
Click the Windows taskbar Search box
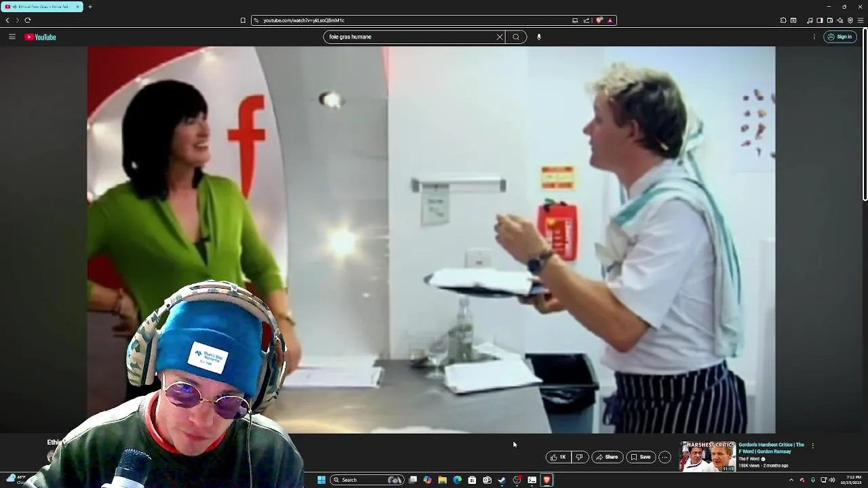[x=368, y=480]
